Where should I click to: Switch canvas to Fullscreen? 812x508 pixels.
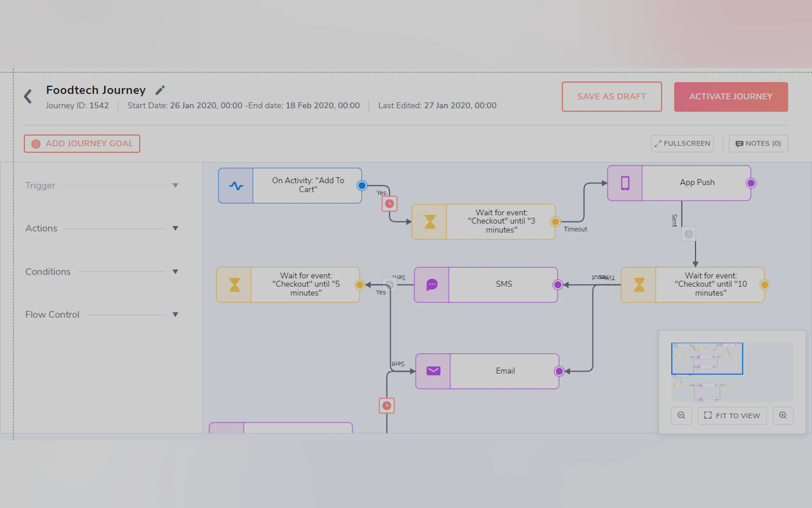coord(682,144)
